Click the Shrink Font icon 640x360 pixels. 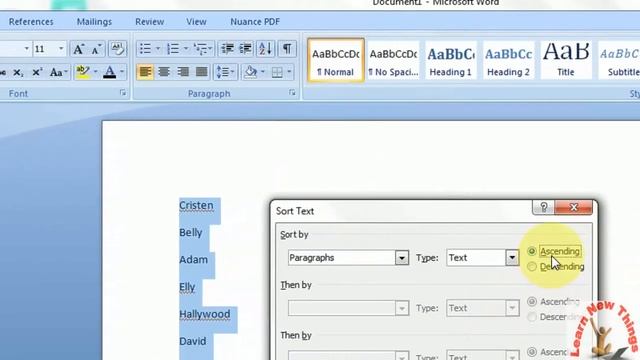tap(96, 49)
